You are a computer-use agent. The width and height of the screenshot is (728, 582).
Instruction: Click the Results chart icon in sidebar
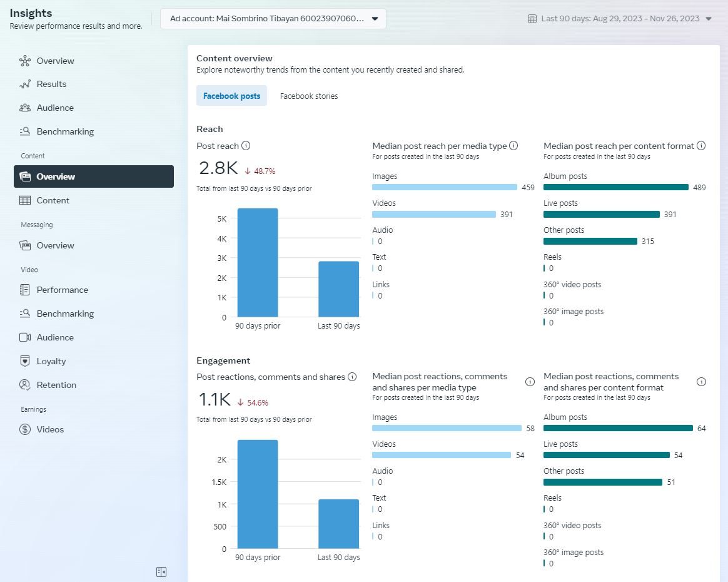(25, 84)
